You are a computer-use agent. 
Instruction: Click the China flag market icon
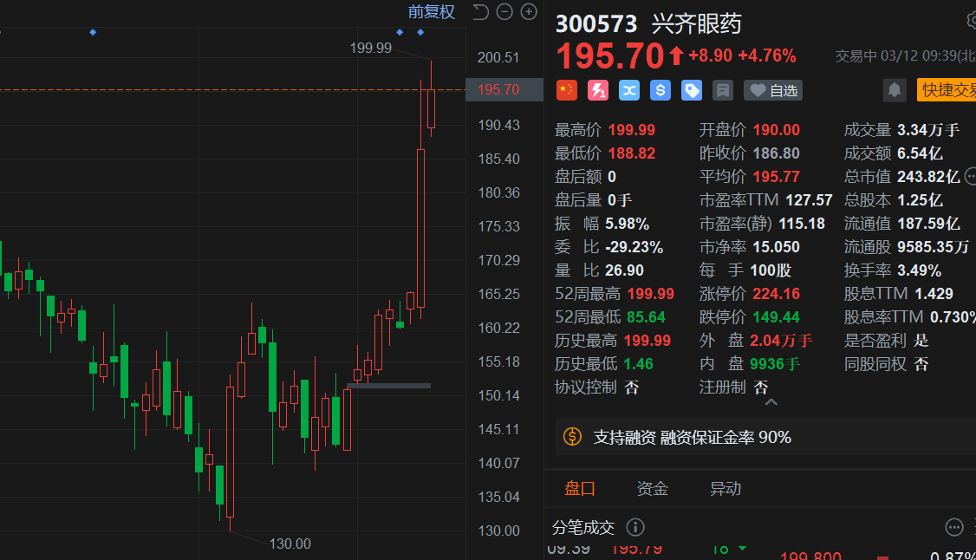pyautogui.click(x=566, y=91)
